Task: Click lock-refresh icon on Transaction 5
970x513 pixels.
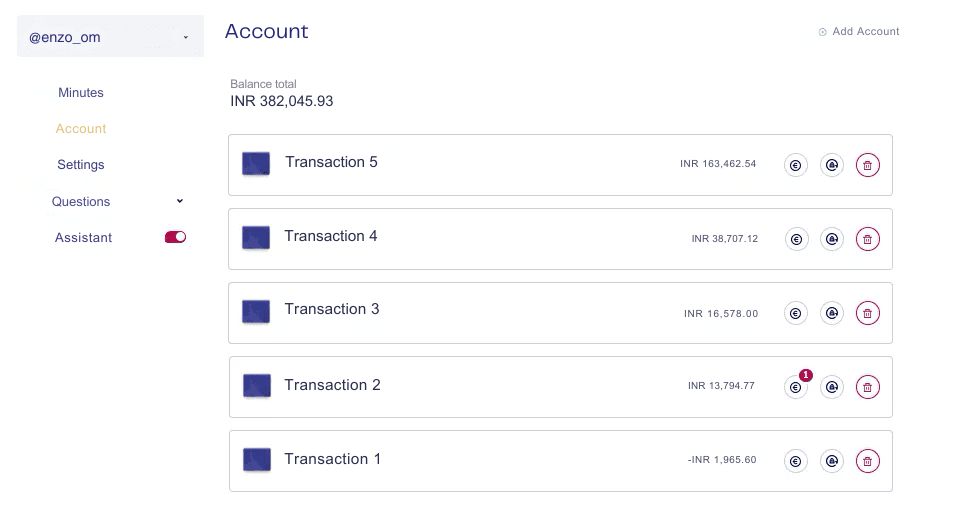Action: (832, 165)
